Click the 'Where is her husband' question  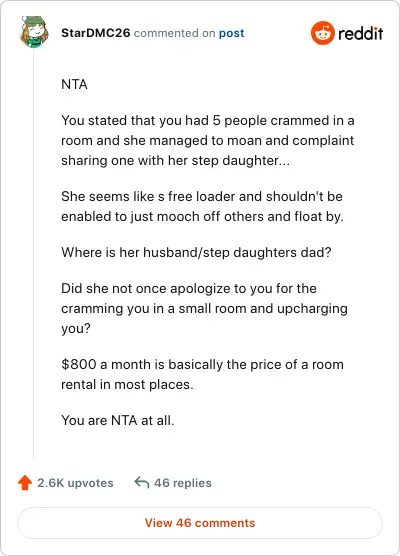point(196,252)
